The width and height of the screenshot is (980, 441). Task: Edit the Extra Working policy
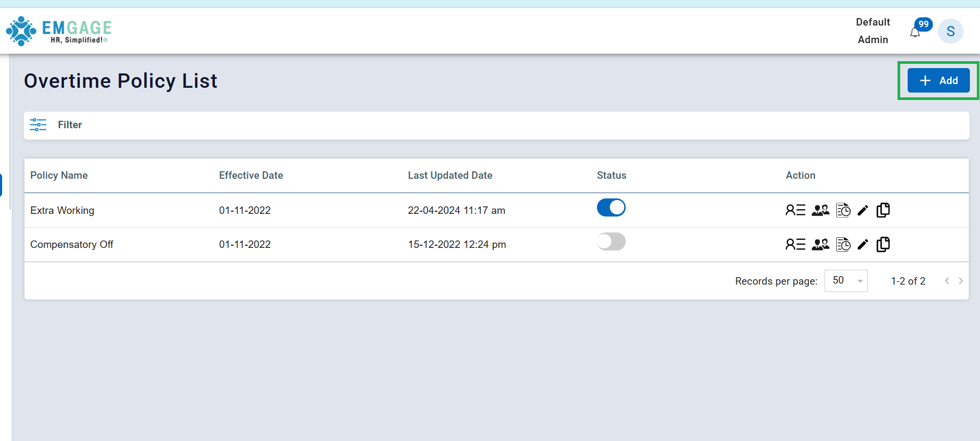point(863,211)
